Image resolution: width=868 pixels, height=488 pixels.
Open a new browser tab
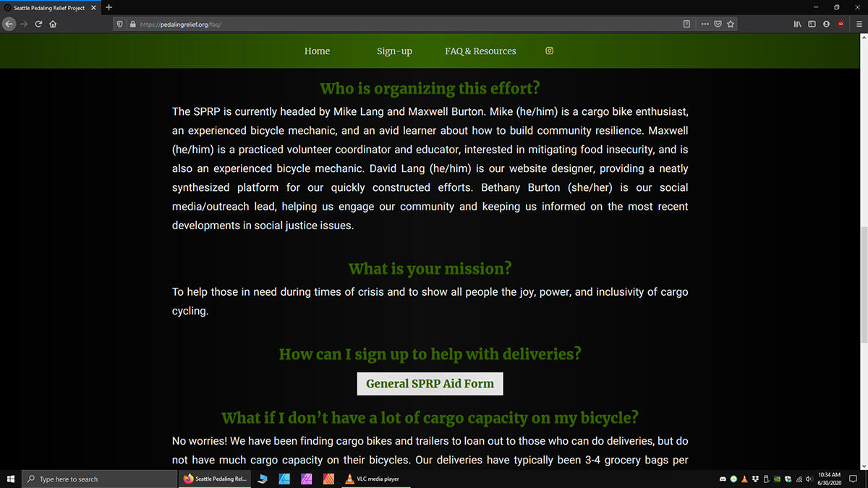[x=109, y=7]
